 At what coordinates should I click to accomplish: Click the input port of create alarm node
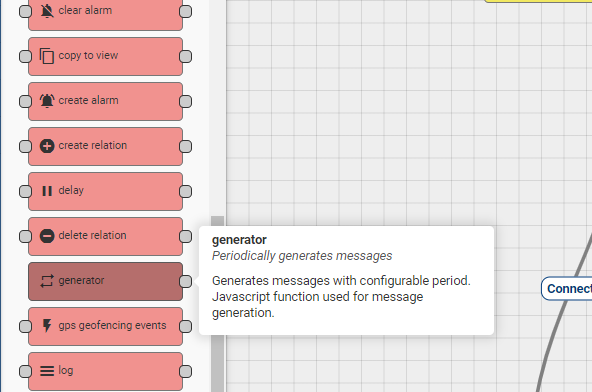25,101
